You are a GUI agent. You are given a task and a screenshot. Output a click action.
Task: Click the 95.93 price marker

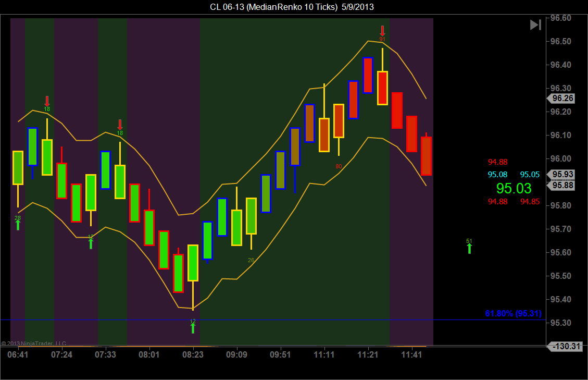tap(560, 174)
